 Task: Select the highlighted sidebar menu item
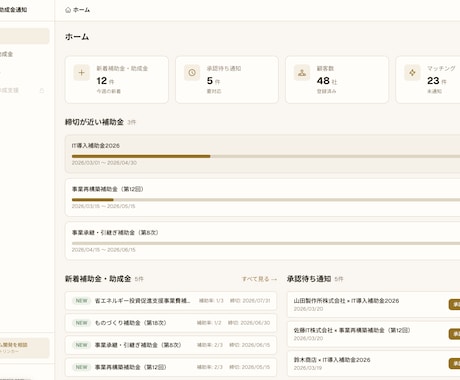[24, 36]
